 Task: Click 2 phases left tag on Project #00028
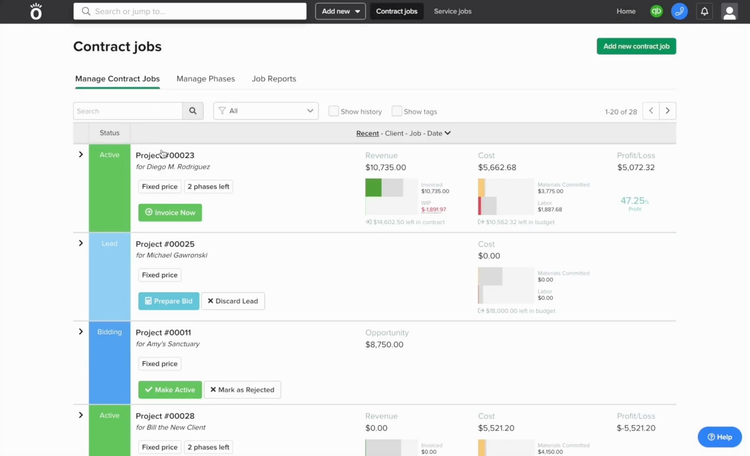pyautogui.click(x=209, y=447)
